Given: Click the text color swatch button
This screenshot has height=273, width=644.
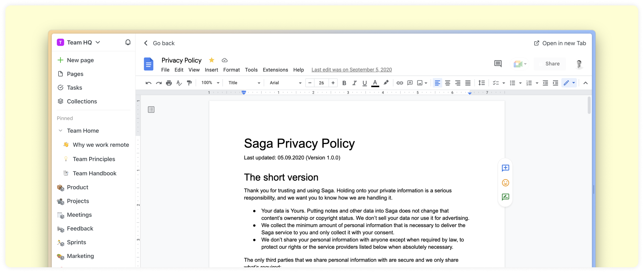Looking at the screenshot, I should 375,83.
